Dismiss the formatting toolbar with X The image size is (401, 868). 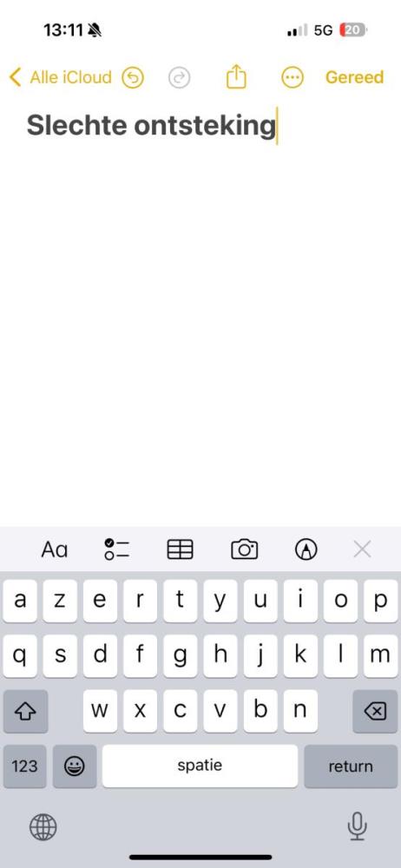click(x=362, y=549)
